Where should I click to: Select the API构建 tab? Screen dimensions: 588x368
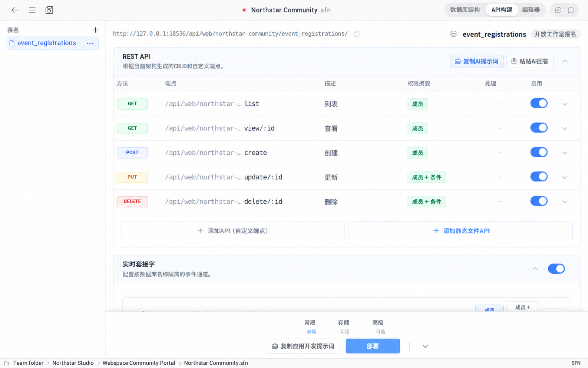coord(502,10)
